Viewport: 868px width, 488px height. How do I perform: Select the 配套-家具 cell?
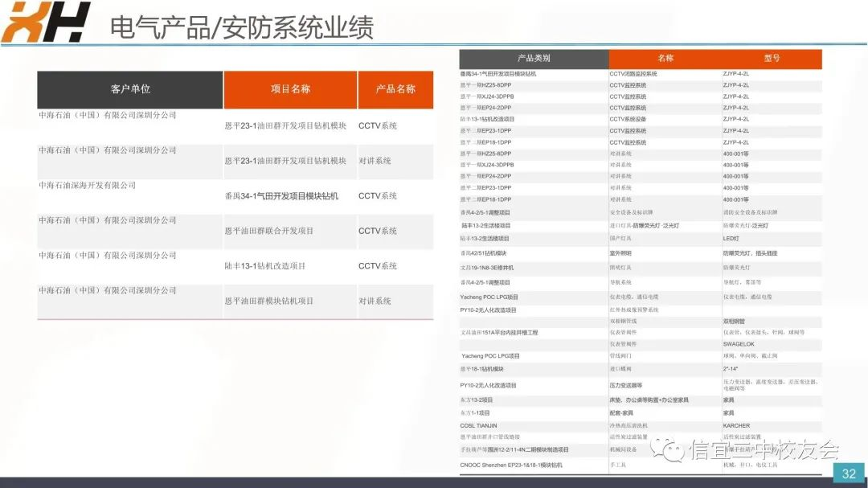pyautogui.click(x=621, y=413)
